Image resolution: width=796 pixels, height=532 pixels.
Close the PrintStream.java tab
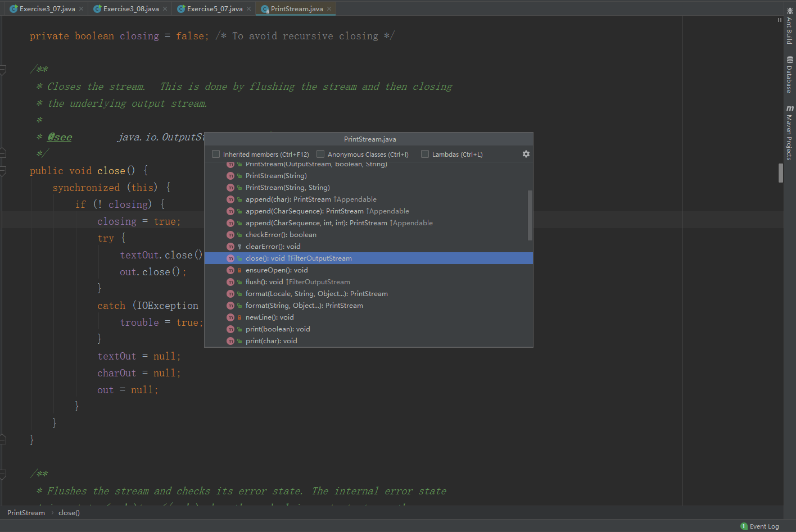coord(329,9)
